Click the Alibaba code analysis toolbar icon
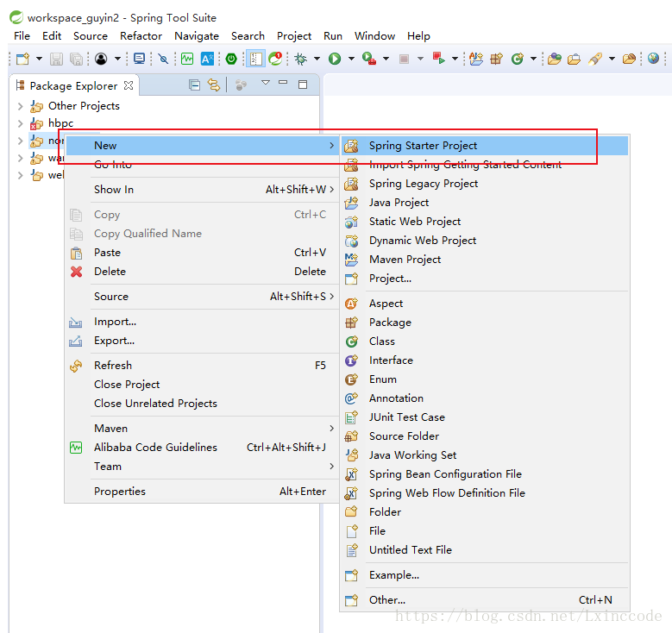Viewport: 672px width, 633px height. click(187, 59)
